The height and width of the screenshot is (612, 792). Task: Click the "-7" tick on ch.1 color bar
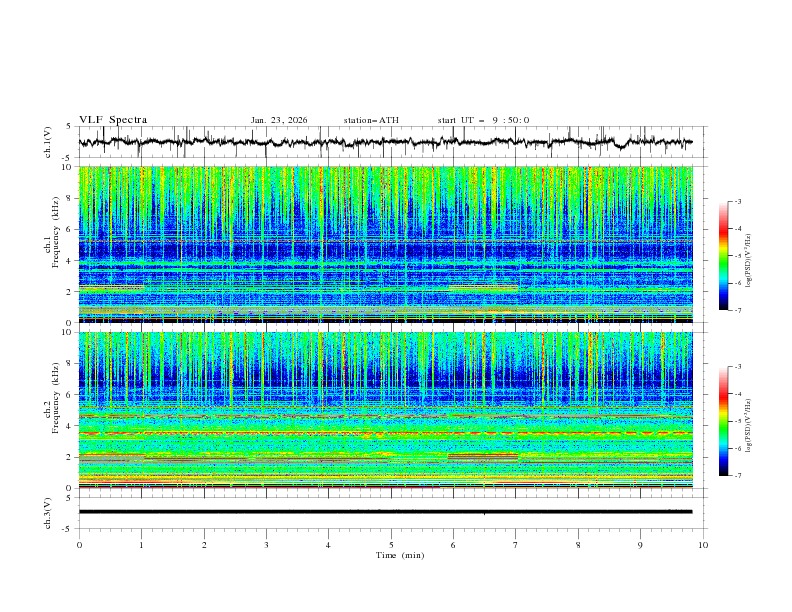pos(737,310)
